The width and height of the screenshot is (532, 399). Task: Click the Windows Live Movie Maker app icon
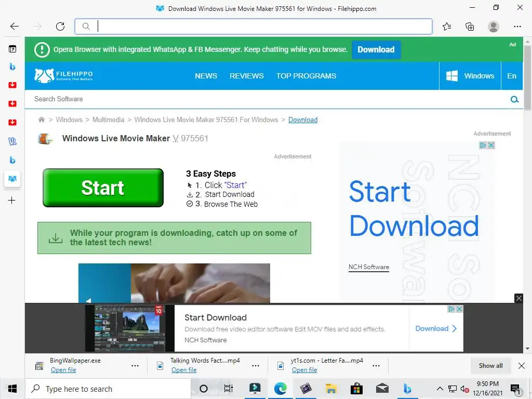pos(45,139)
